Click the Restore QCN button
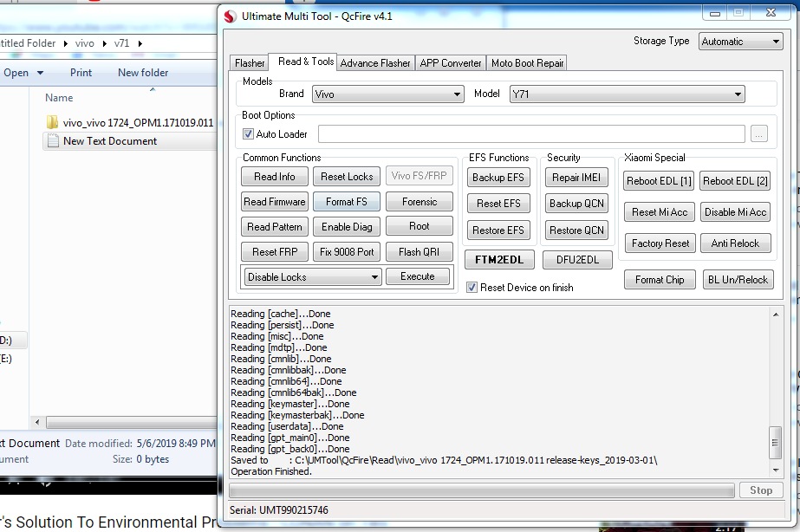The height and width of the screenshot is (532, 800). 576,230
